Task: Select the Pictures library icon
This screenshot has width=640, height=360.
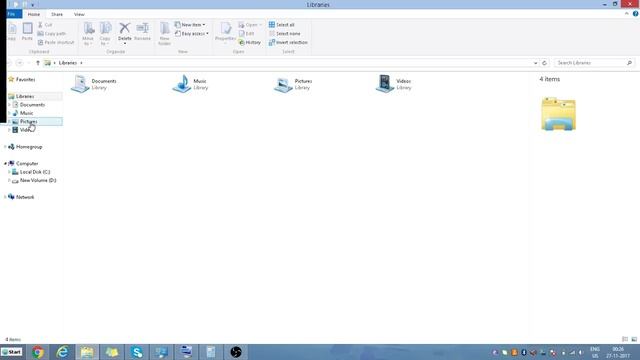Action: coord(283,84)
